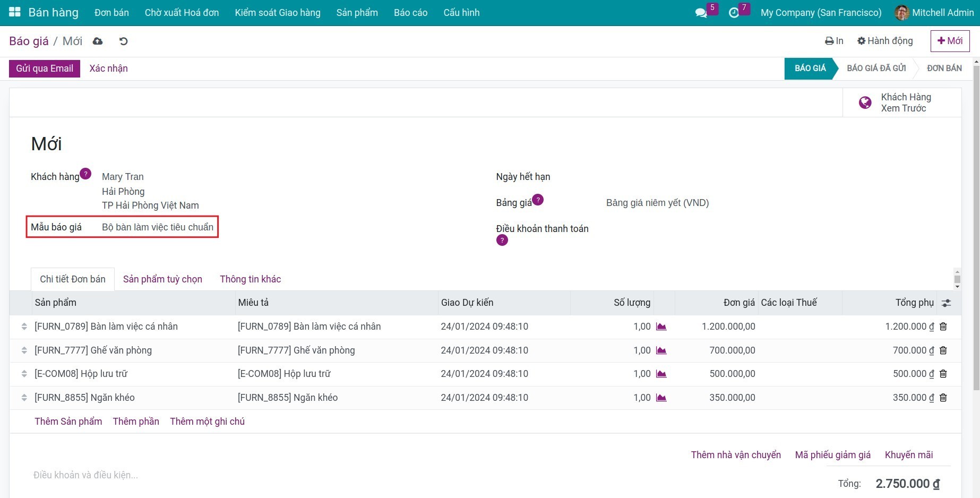Switch to Sản phẩm tuỳ chọn tab
The image size is (980, 498).
[162, 279]
